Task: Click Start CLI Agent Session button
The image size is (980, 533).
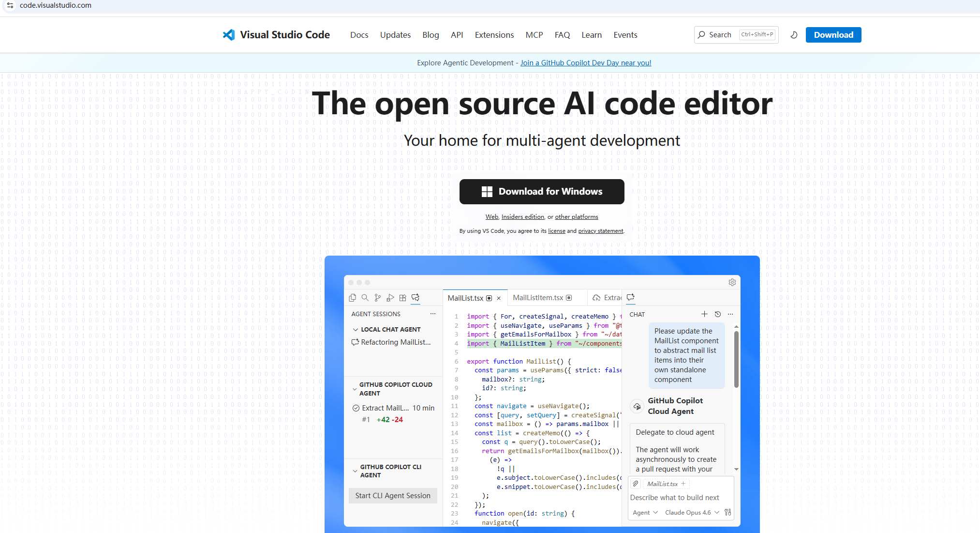Action: tap(393, 496)
